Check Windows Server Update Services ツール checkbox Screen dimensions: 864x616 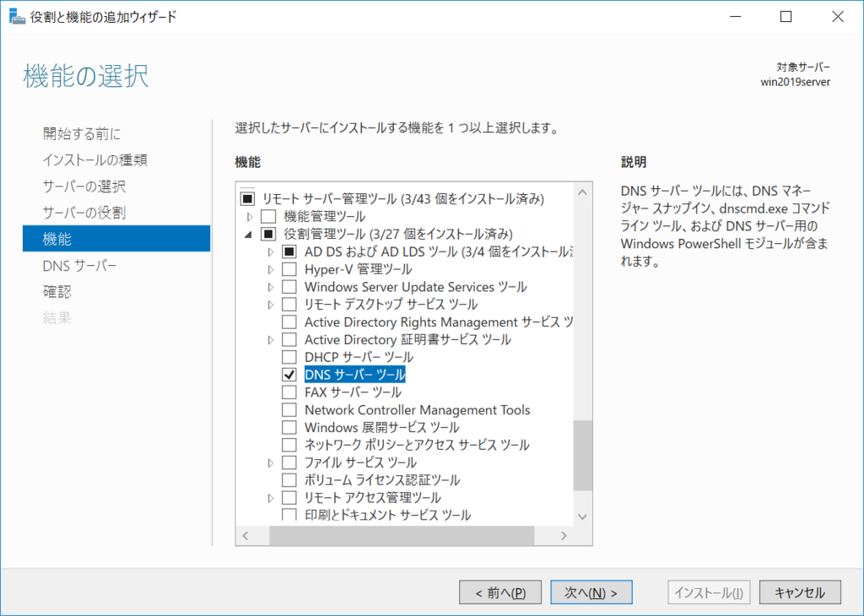click(289, 287)
